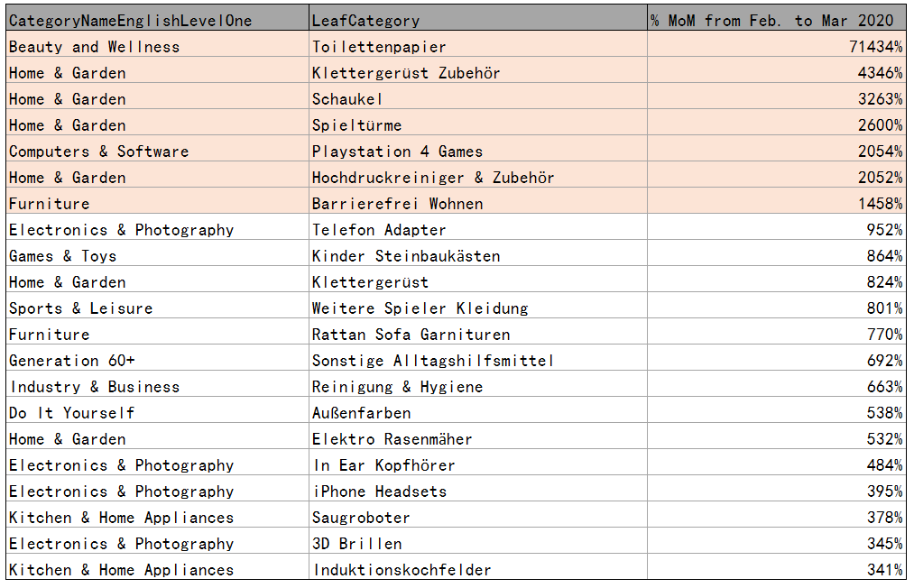Select the Induktionskochfelder cell
The image size is (914, 588).
pos(402,570)
